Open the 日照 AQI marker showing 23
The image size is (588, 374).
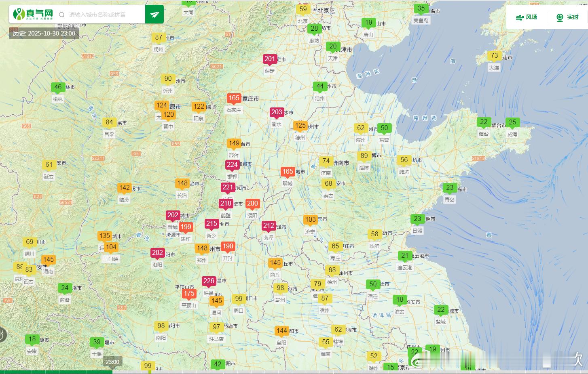coord(417,219)
